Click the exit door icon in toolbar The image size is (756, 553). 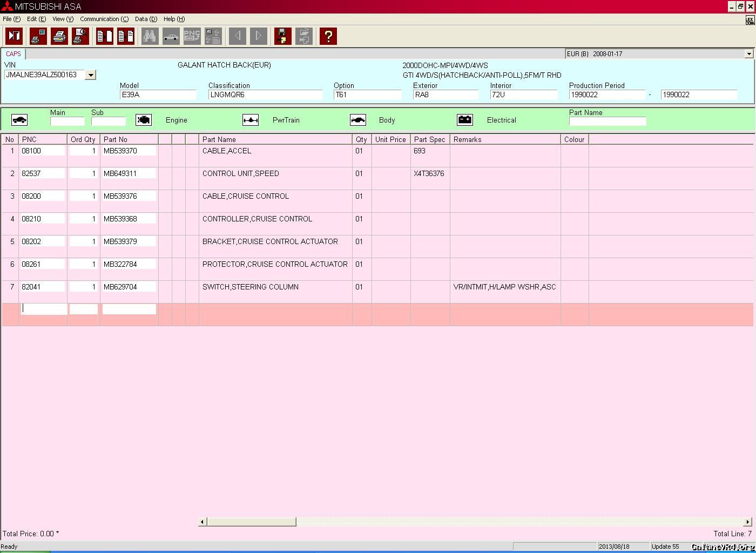14,36
